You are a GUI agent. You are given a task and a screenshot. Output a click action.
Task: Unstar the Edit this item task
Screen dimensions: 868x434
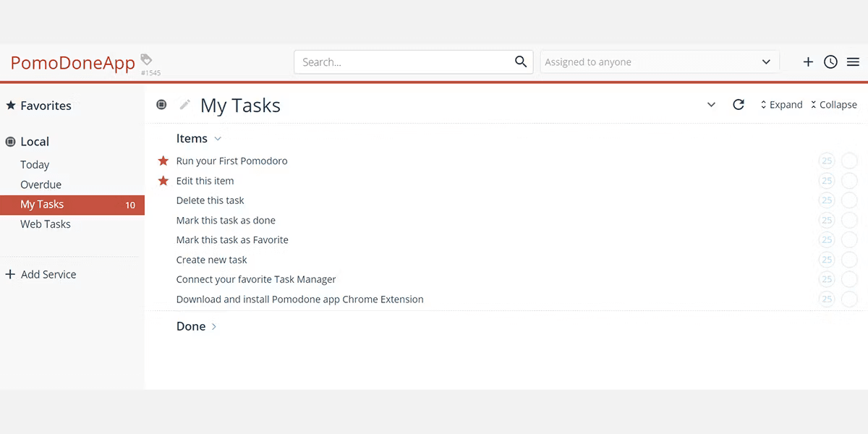[x=163, y=181]
